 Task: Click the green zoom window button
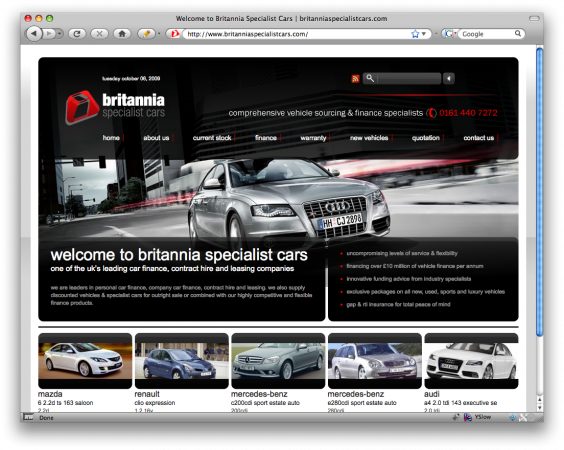click(50, 18)
